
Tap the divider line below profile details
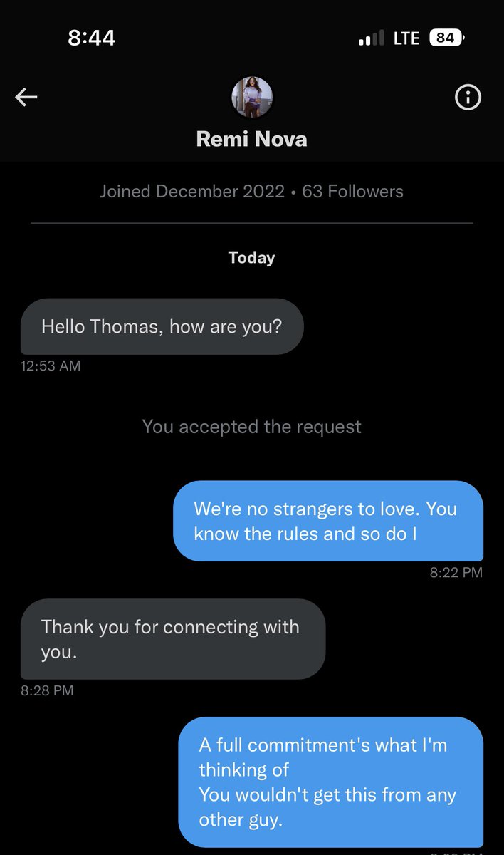251,224
